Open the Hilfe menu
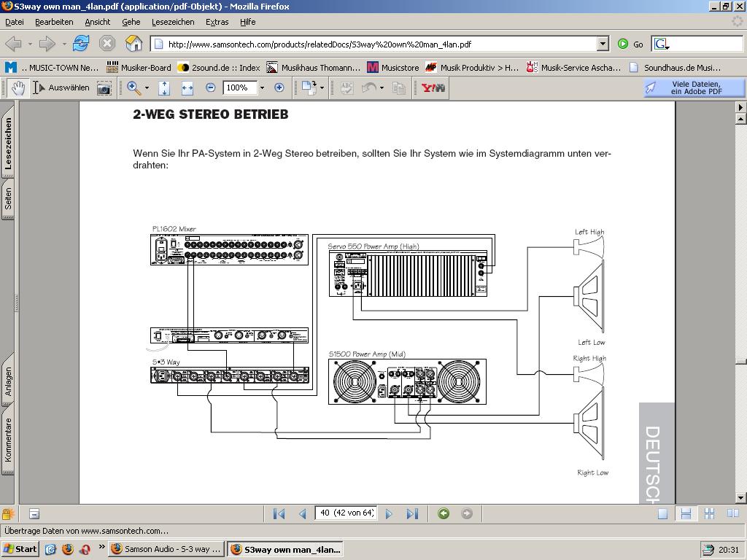 coord(248,22)
